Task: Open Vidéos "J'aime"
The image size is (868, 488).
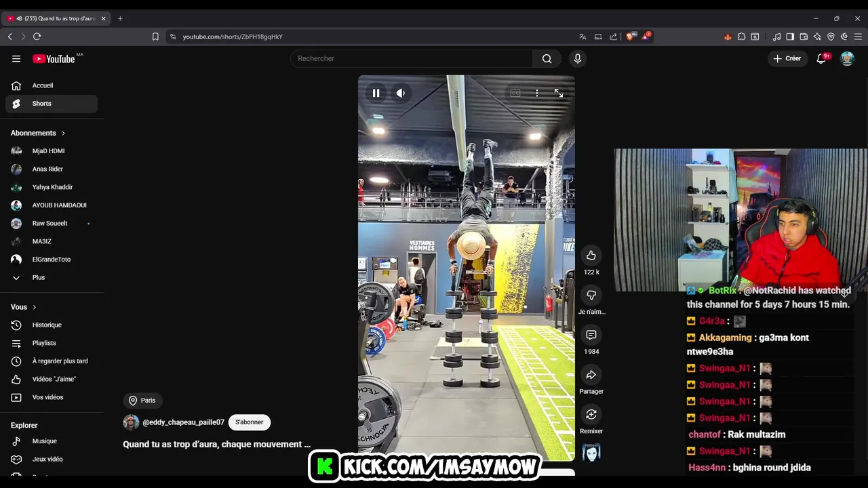Action: point(52,379)
